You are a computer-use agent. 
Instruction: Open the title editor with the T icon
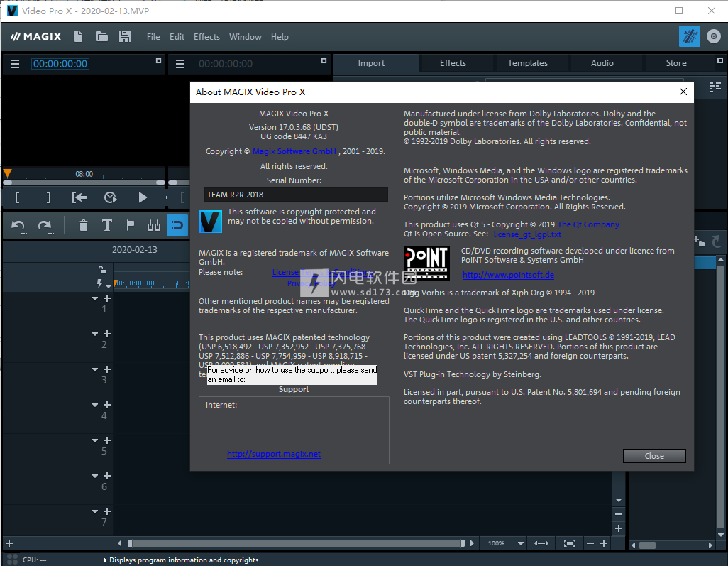pyautogui.click(x=106, y=225)
